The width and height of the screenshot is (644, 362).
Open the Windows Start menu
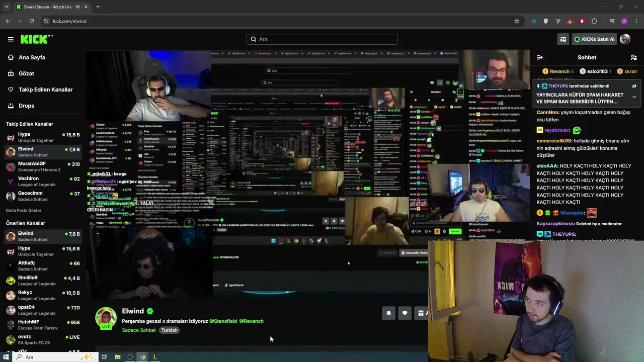pyautogui.click(x=6, y=357)
